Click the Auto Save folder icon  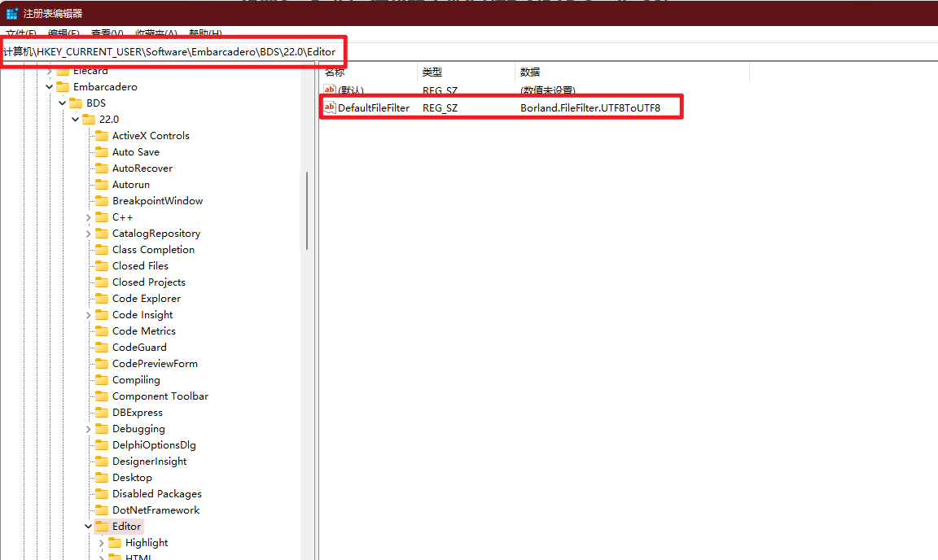(101, 151)
